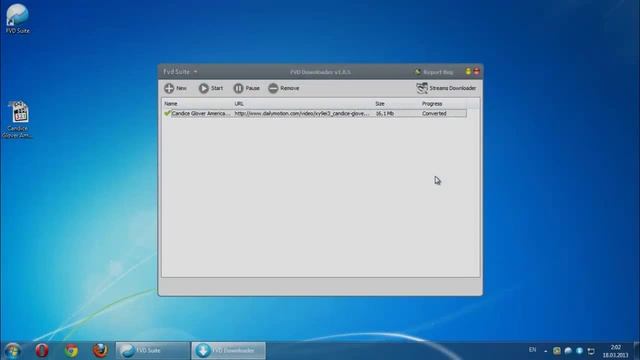Open the taskbar clock showing 2:02
The height and width of the screenshot is (360, 640).
616,351
